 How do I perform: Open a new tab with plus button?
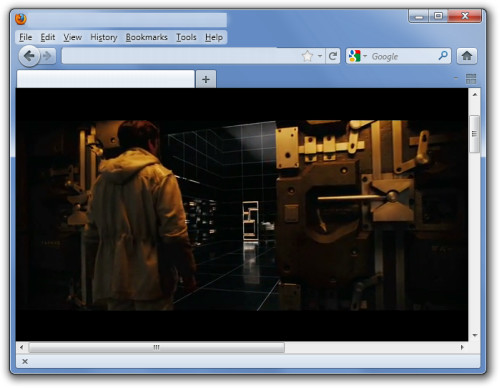tap(206, 79)
